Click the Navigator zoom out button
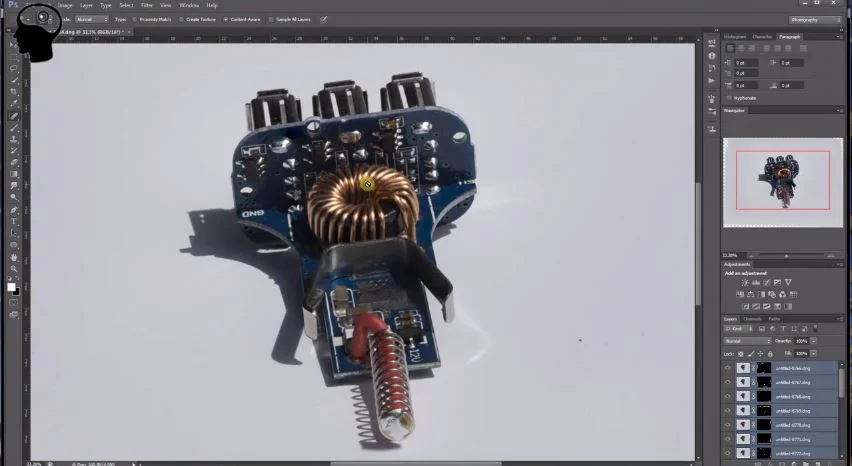The height and width of the screenshot is (466, 852). pos(751,255)
